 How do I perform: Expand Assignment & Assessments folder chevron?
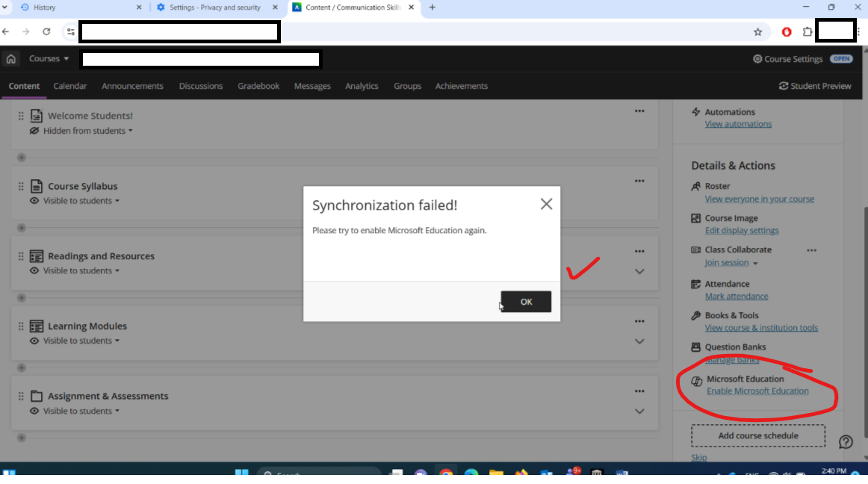(639, 412)
